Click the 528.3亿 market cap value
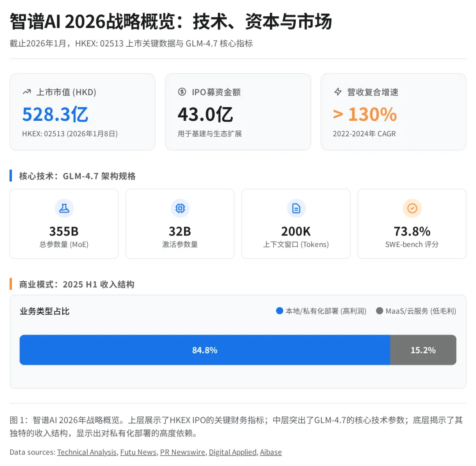The image size is (476, 466). pyautogui.click(x=55, y=115)
